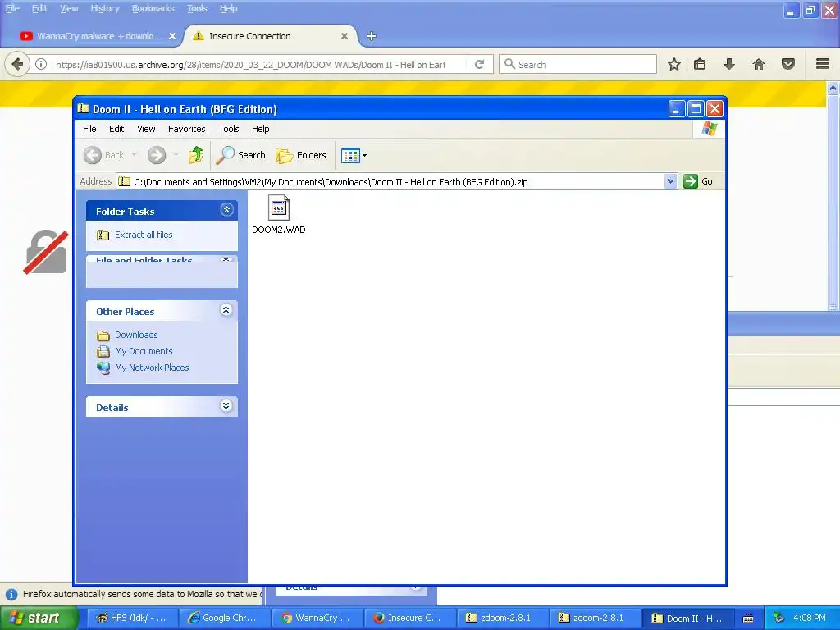The width and height of the screenshot is (840, 630).
Task: Open Explorer Search pane
Action: tap(240, 155)
